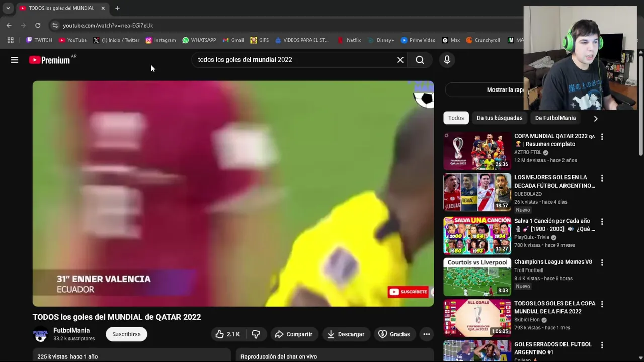The width and height of the screenshot is (644, 362).
Task: Open the AZTRO FTBL channel link
Action: 528,152
